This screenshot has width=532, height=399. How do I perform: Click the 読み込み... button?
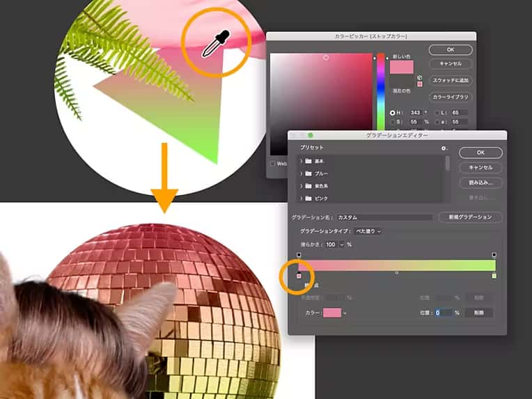click(x=480, y=182)
